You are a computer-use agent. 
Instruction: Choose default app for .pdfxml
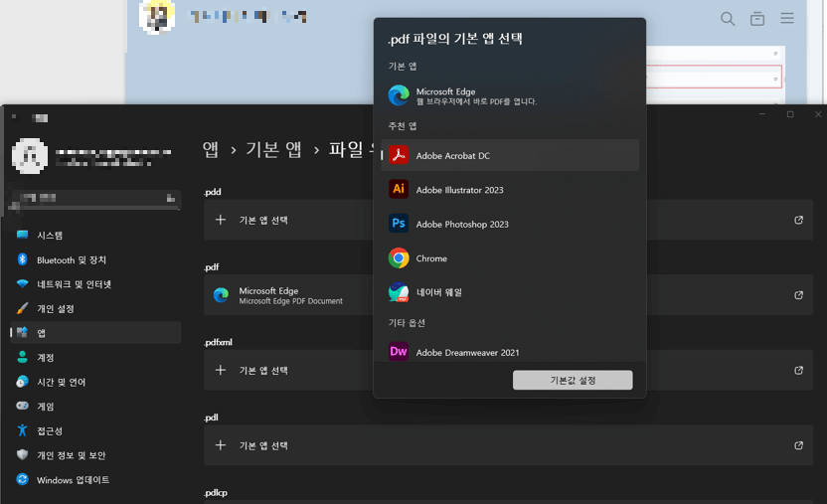509,370
